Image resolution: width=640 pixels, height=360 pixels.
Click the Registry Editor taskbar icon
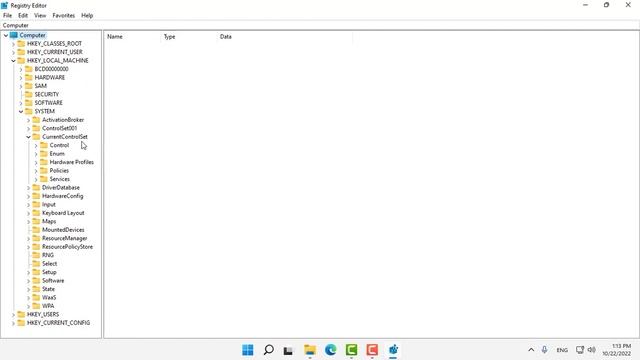(x=393, y=350)
